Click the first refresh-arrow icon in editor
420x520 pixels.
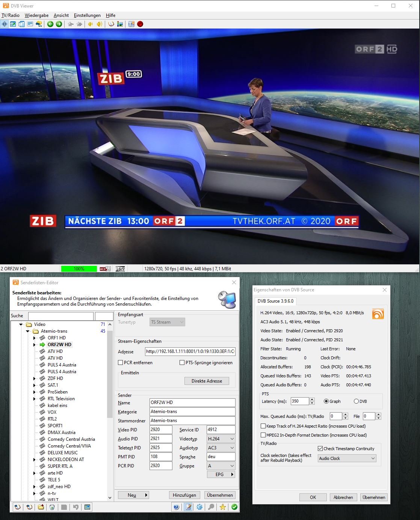click(18, 507)
